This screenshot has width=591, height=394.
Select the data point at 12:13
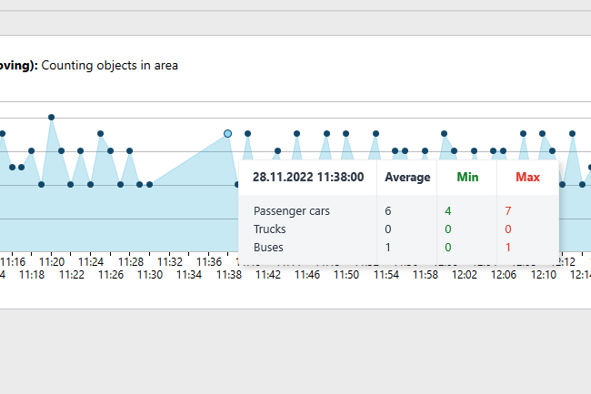point(572,133)
